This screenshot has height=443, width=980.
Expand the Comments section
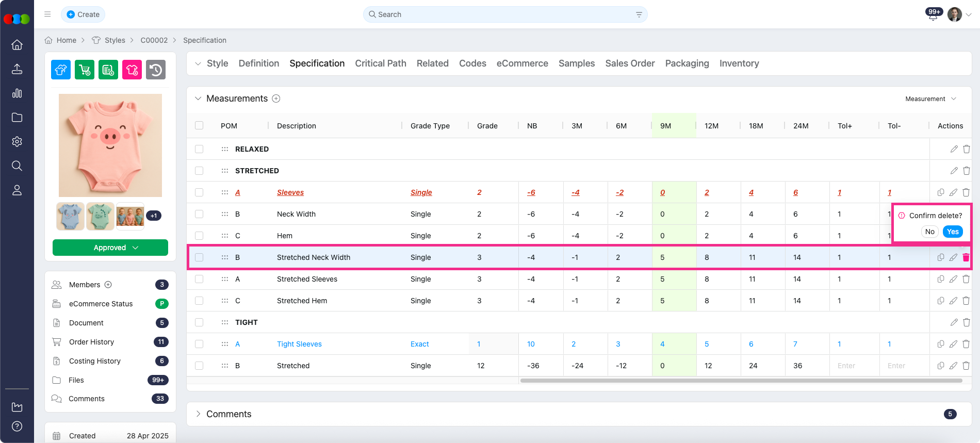(198, 414)
